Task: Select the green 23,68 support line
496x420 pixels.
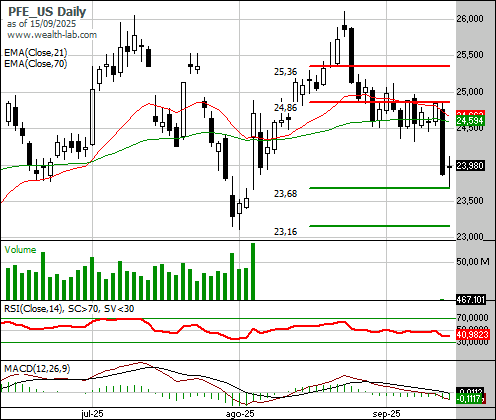Action: (380, 188)
